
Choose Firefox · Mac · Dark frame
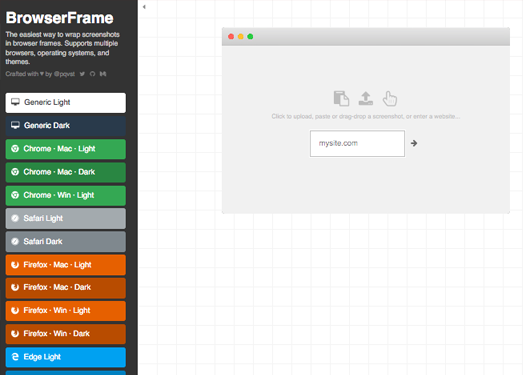[66, 288]
